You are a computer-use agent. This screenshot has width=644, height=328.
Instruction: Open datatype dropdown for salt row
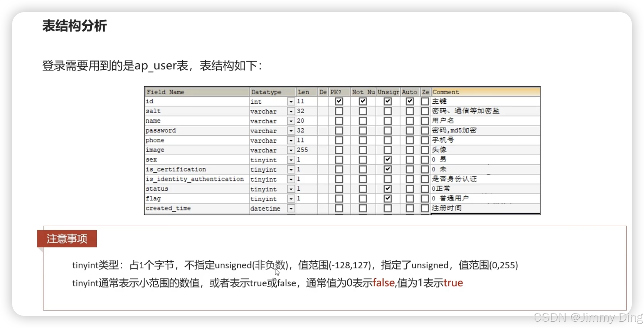click(291, 111)
